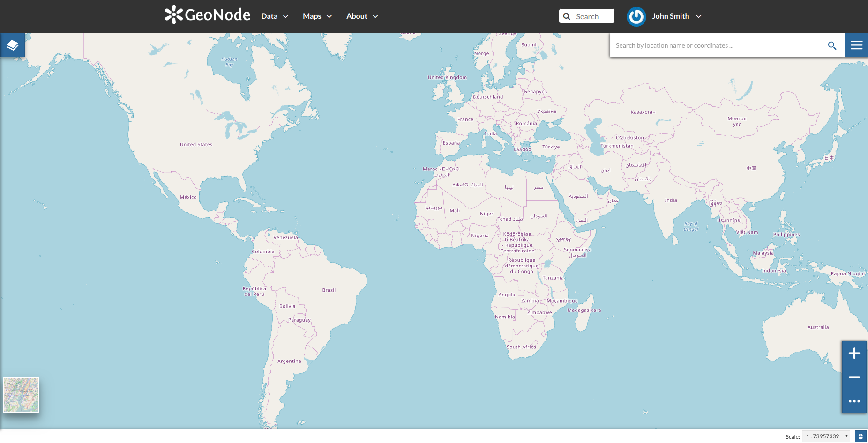Viewport: 868px width, 443px height.
Task: Click the GeoNode logo
Action: (x=207, y=15)
